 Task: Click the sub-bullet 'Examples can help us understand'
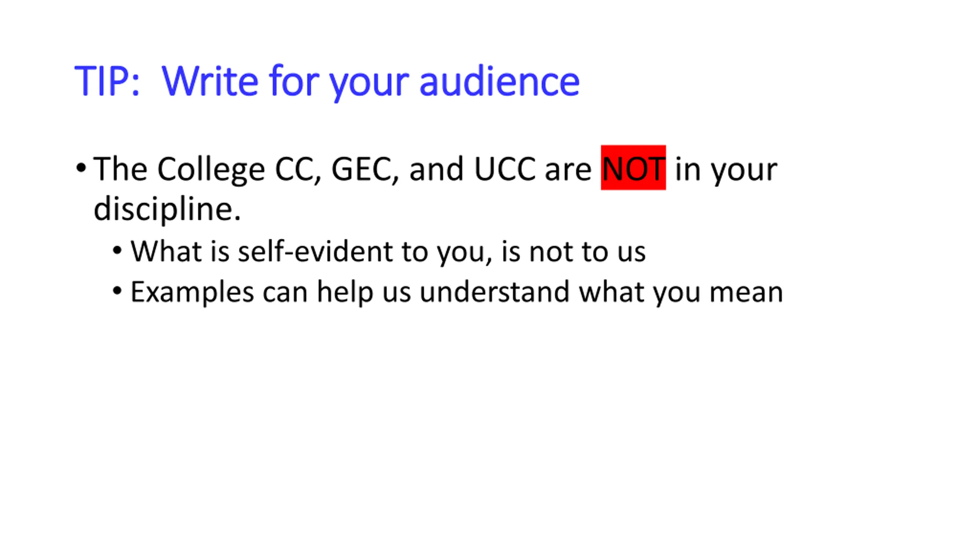tap(456, 292)
